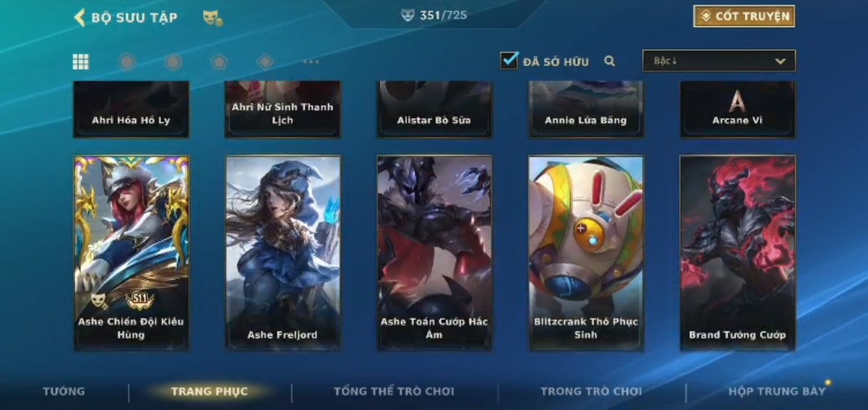Image resolution: width=868 pixels, height=410 pixels.
Task: Select the Ashe Chiến Đội Kiêu Hùng skin card
Action: pos(131,253)
